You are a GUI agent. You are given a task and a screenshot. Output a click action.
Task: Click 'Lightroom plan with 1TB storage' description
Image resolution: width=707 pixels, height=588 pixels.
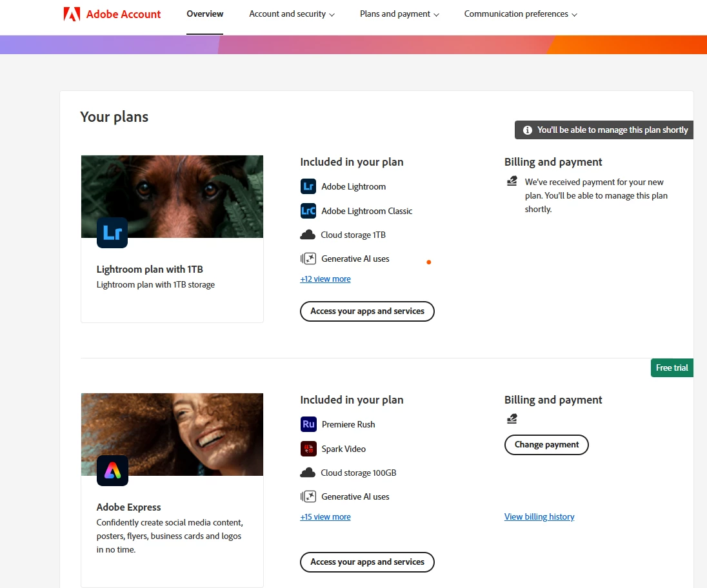pos(155,285)
